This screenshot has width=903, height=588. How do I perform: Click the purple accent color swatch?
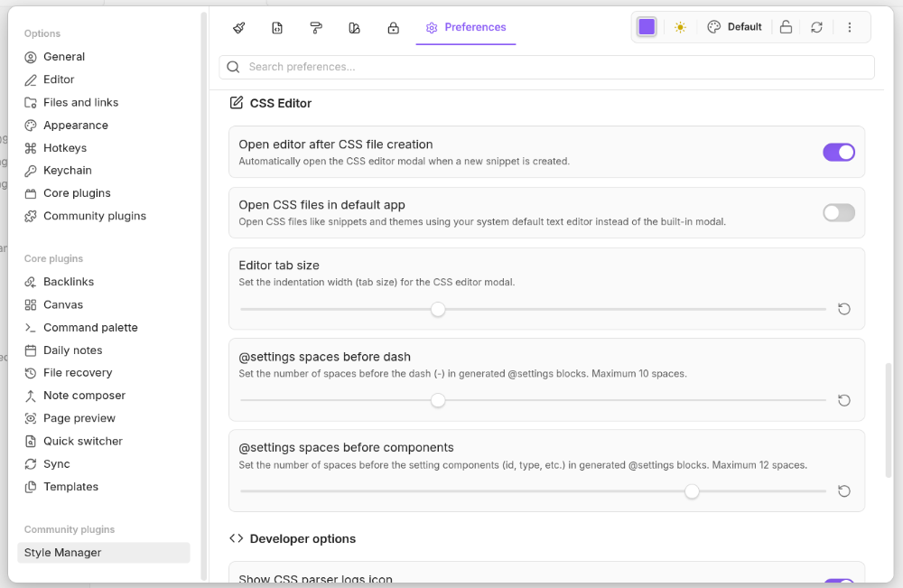(x=647, y=27)
